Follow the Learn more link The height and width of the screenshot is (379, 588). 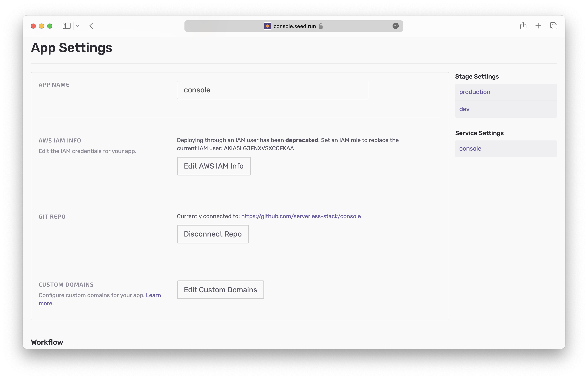tap(153, 295)
